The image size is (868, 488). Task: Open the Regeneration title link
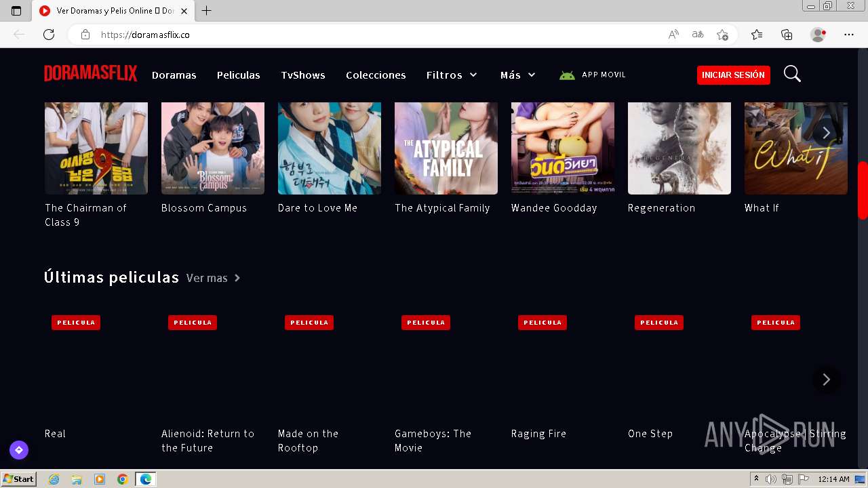coord(662,208)
